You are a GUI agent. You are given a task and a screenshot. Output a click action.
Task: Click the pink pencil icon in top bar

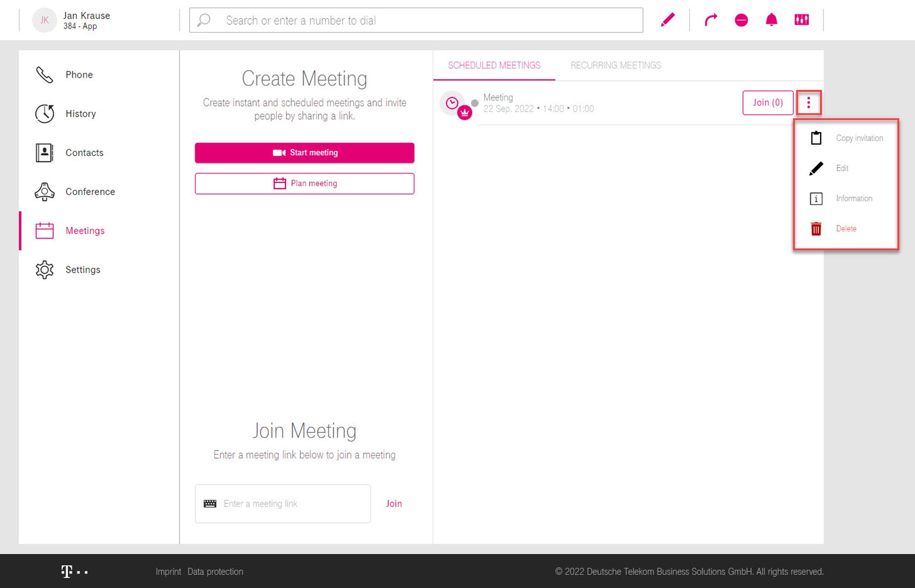click(667, 20)
